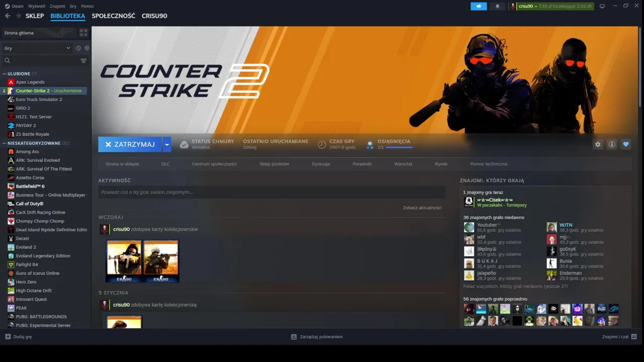
Task: Click the Big Picture mode monitor icon
Action: pos(602,6)
